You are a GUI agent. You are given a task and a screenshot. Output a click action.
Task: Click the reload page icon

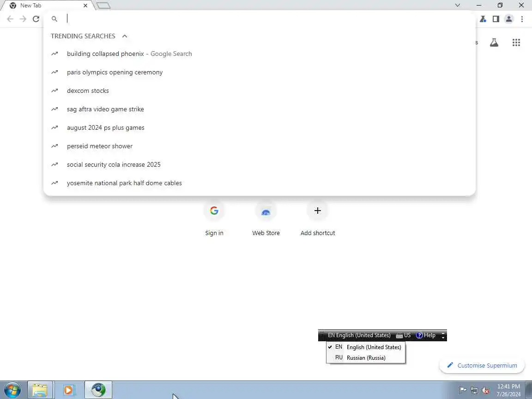pos(36,19)
